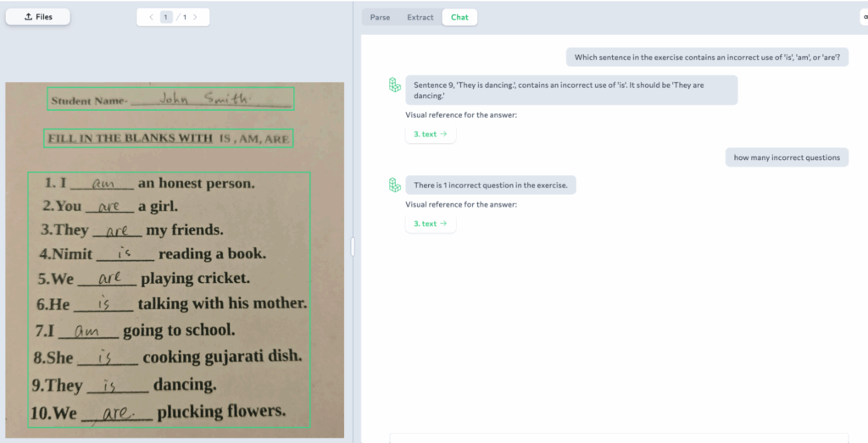Open '3. text' reference under the first answer
This screenshot has width=868, height=443.
point(430,134)
